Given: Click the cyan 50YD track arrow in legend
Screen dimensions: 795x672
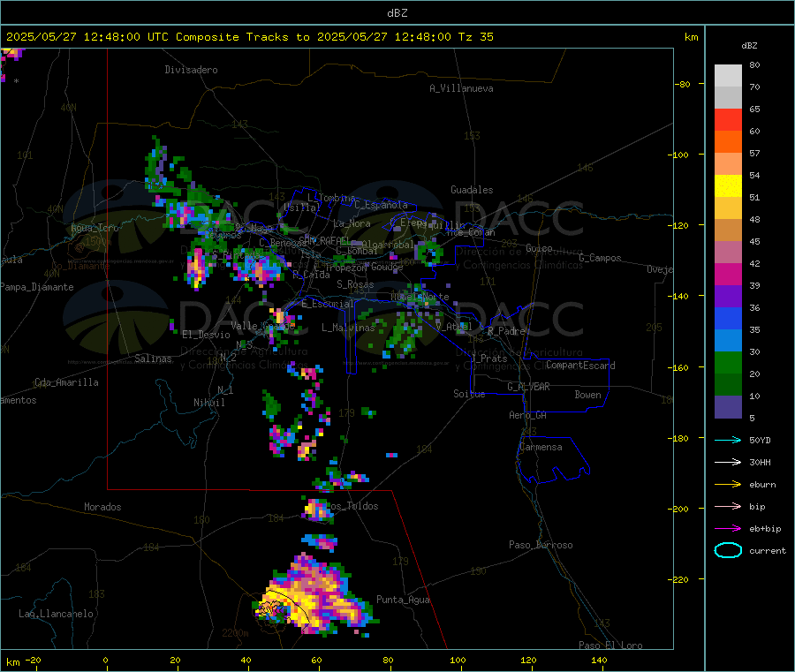Looking at the screenshot, I should 728,440.
